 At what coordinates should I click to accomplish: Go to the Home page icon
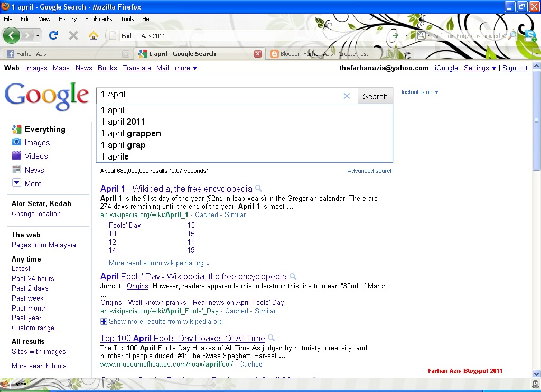point(93,35)
